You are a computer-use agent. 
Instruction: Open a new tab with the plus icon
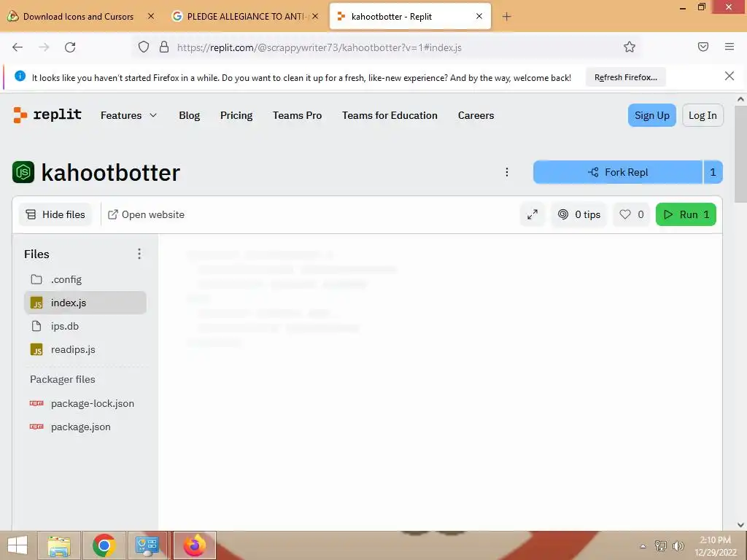(x=506, y=17)
